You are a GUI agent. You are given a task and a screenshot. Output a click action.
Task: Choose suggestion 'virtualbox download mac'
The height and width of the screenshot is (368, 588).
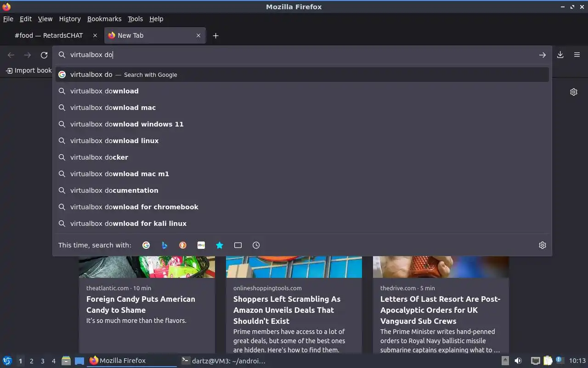point(302,108)
